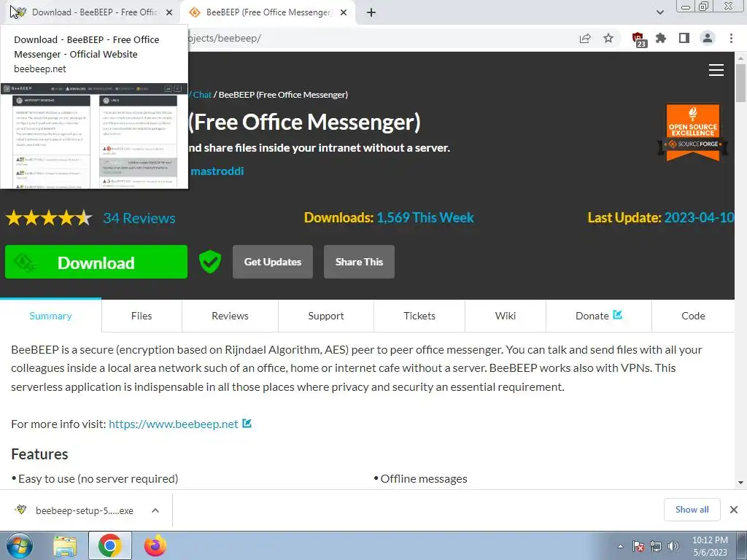Switch to the BeeBEEP Download browser tab
Screen dimensions: 747x560
click(90, 12)
